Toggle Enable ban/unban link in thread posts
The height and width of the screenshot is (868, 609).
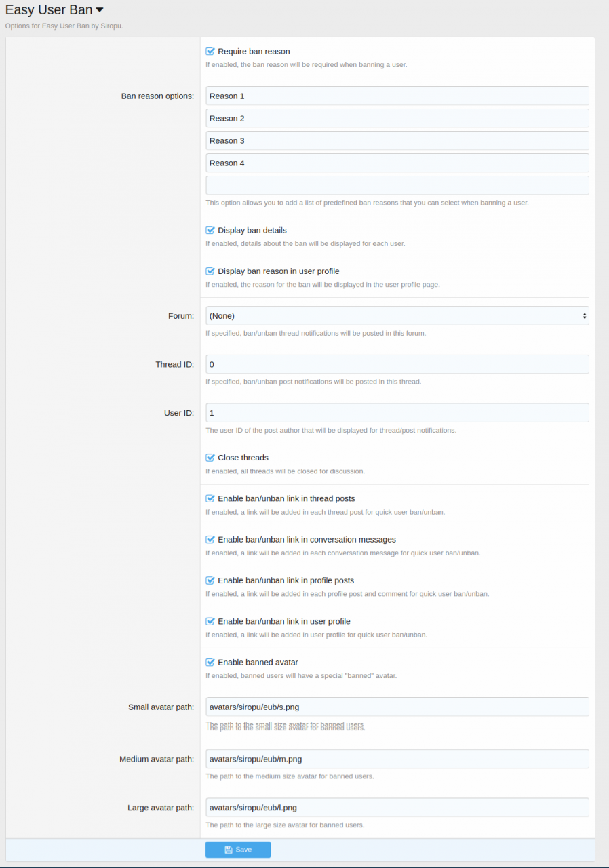tap(210, 499)
